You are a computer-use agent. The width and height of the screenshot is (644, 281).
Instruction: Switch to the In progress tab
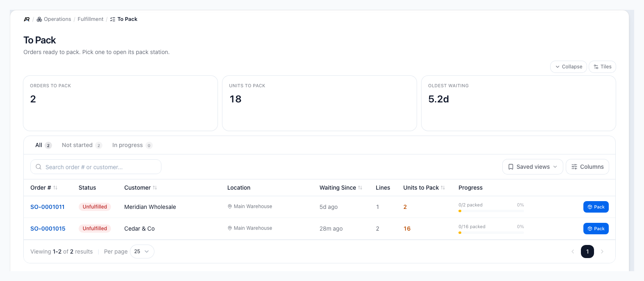click(132, 145)
